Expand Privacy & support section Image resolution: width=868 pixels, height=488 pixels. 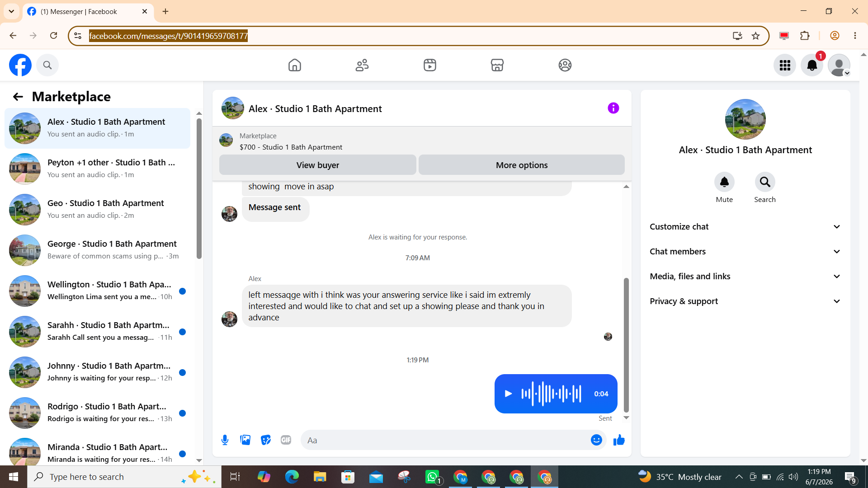coord(745,301)
